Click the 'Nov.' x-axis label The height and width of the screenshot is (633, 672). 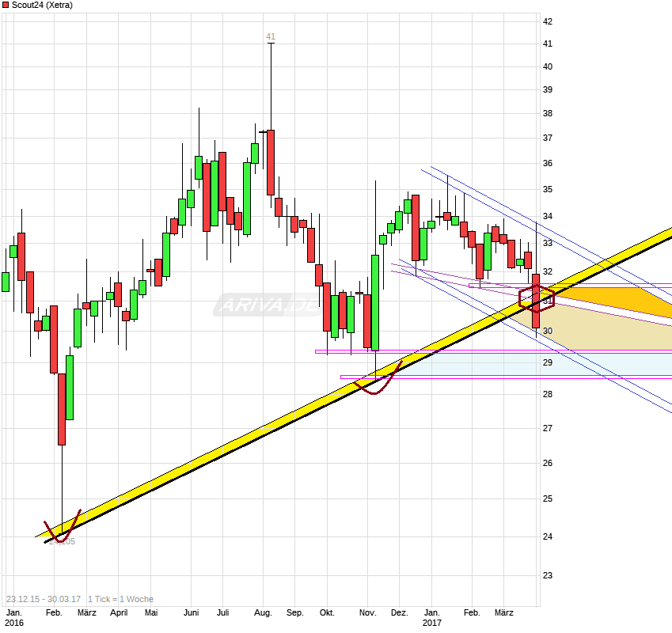(x=367, y=613)
